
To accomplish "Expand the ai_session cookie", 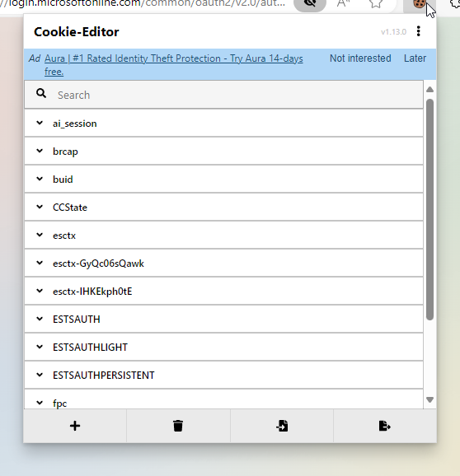I will tap(224, 124).
